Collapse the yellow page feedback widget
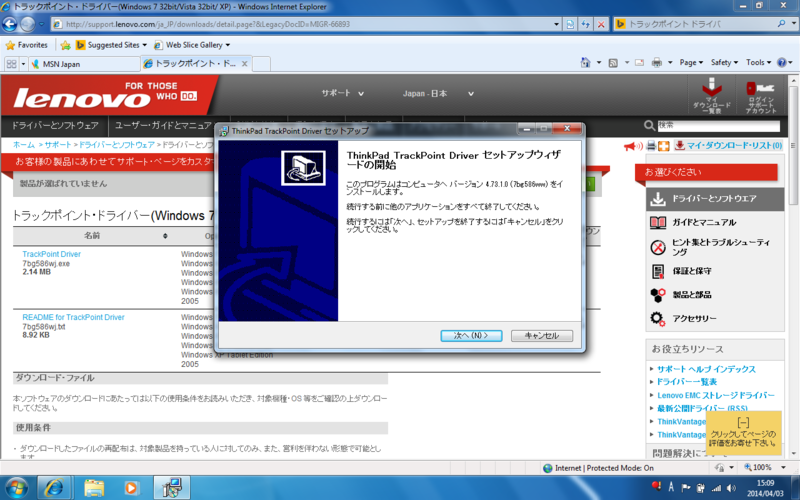The image size is (800, 500). coord(743,422)
